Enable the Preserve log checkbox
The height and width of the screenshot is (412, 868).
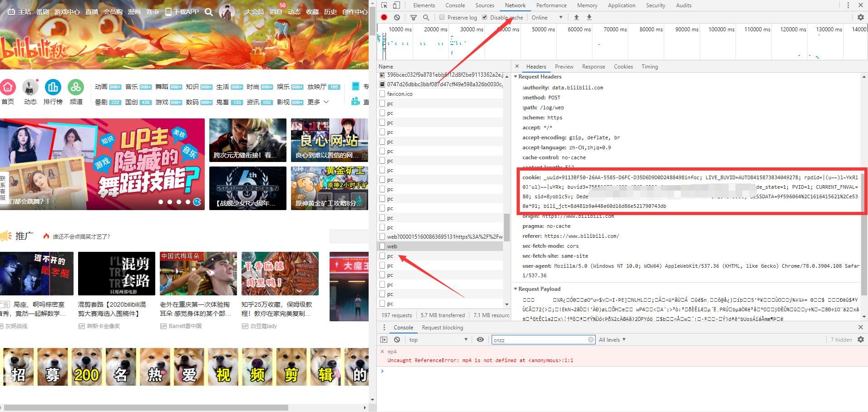442,17
